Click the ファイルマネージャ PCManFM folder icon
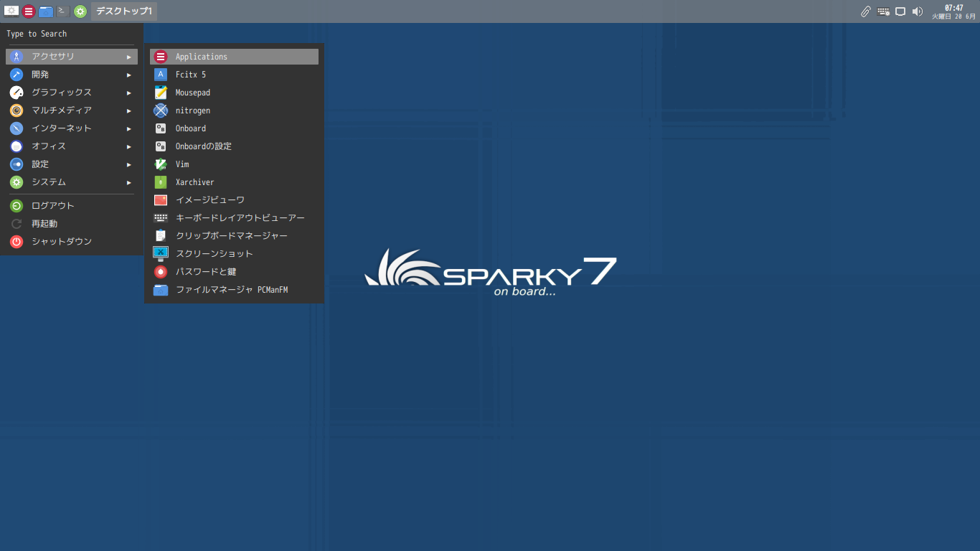The image size is (980, 551). 161,290
